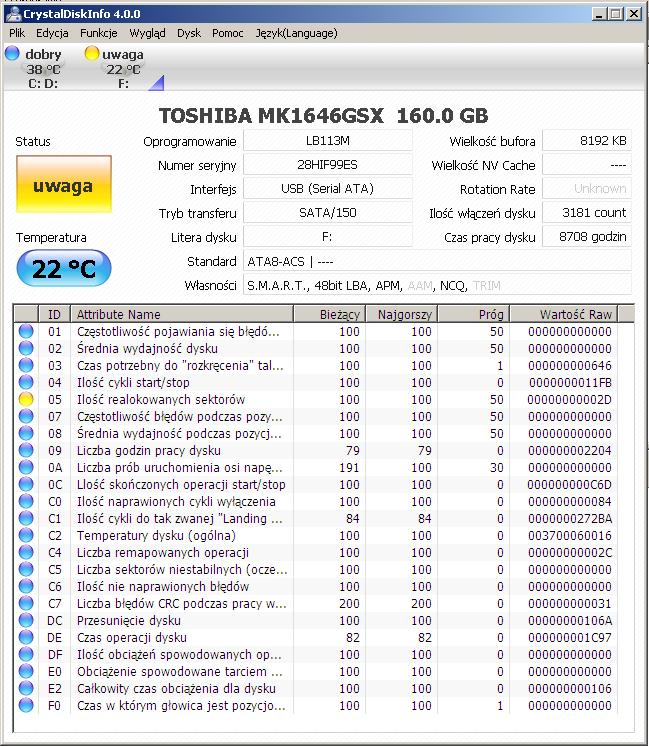Viewport: 649px width, 746px height.
Task: Click the Bieżący column header
Action: click(330, 314)
